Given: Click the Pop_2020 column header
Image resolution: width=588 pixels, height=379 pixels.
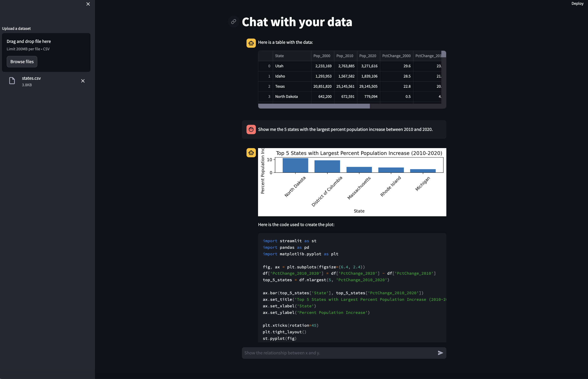Looking at the screenshot, I should (x=368, y=56).
